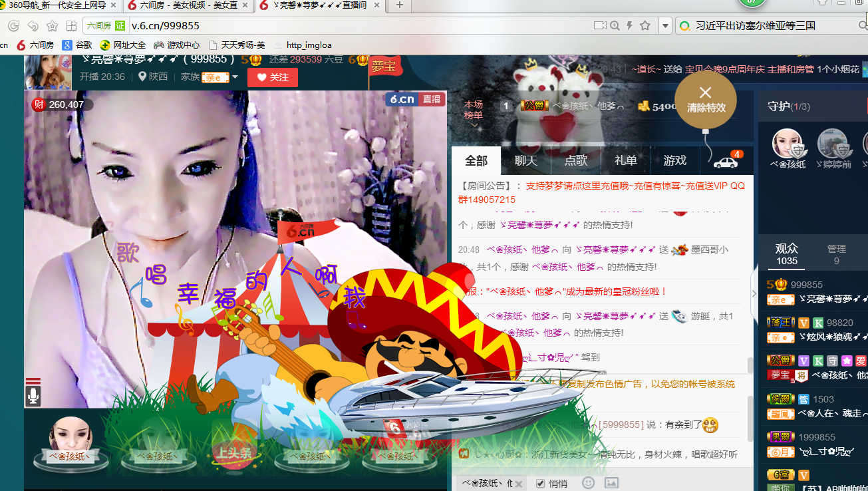
Task: Close the 360导航 tab
Action: (x=113, y=5)
